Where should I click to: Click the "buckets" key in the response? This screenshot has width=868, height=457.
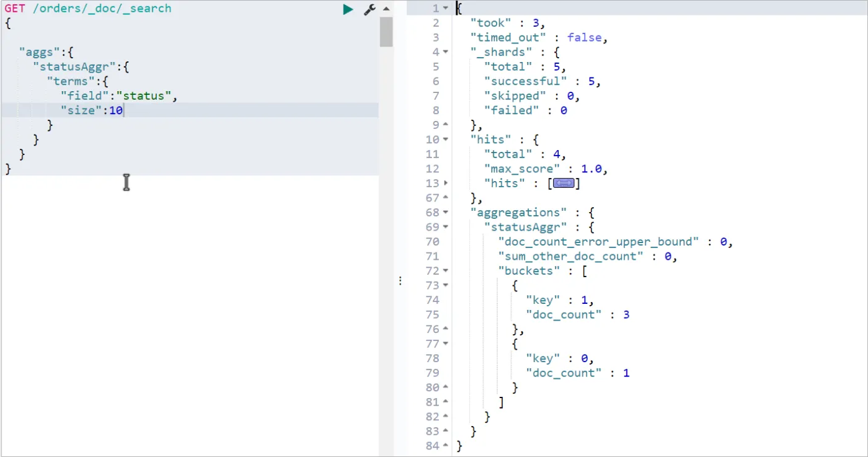(529, 271)
